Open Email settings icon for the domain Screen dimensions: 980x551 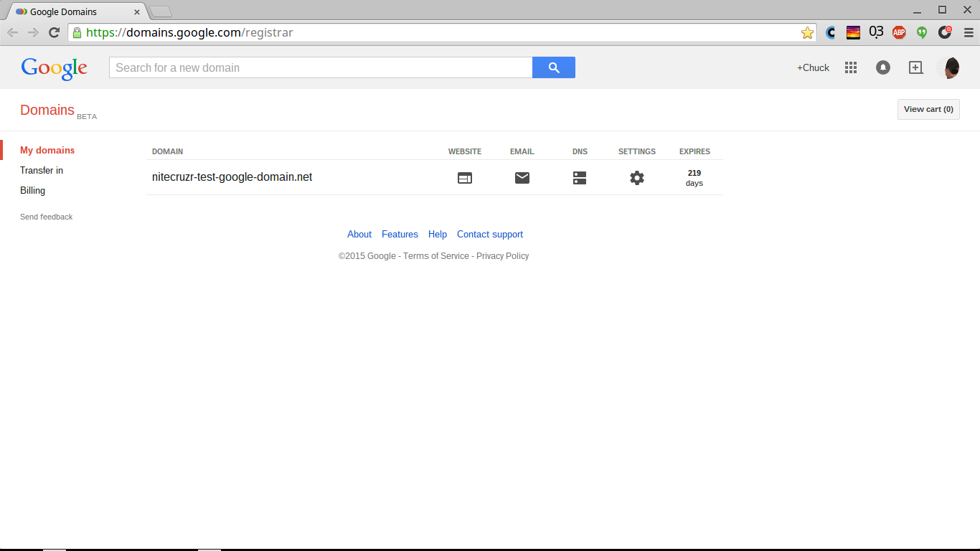(522, 178)
